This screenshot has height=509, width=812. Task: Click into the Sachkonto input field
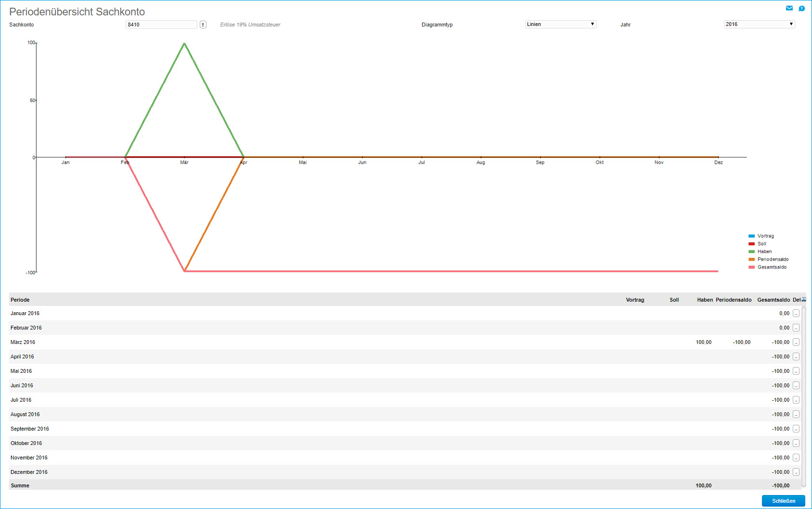pyautogui.click(x=161, y=25)
